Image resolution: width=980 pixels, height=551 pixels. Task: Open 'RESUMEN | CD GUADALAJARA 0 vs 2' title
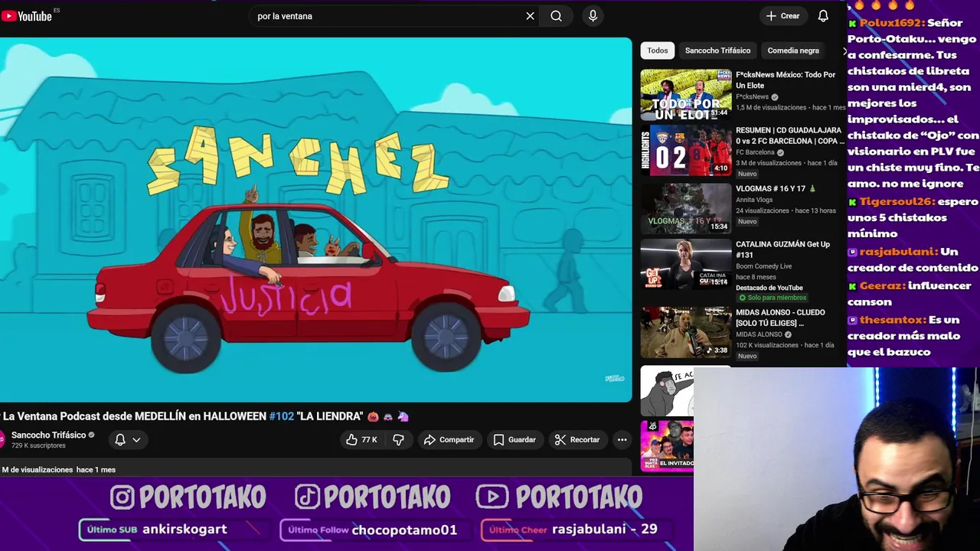(x=790, y=135)
